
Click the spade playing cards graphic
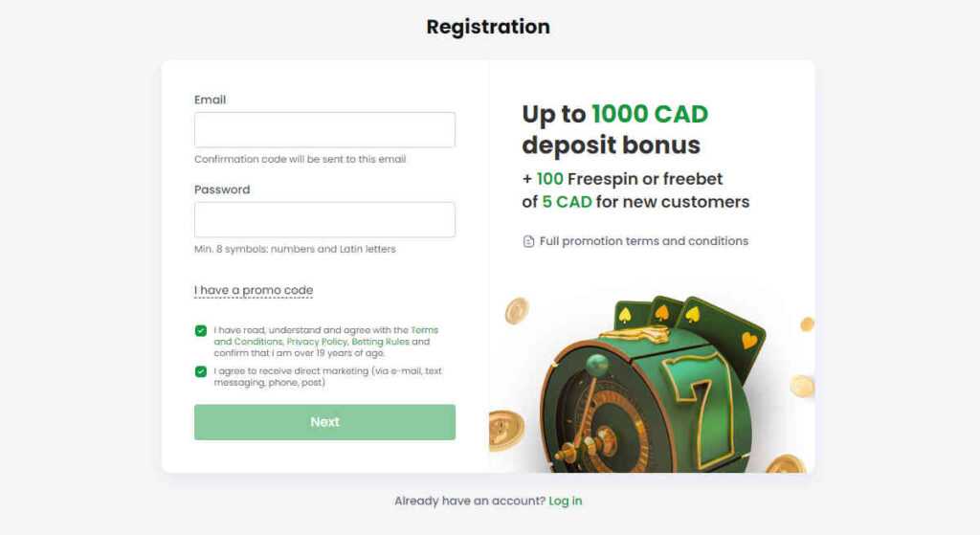(687, 325)
